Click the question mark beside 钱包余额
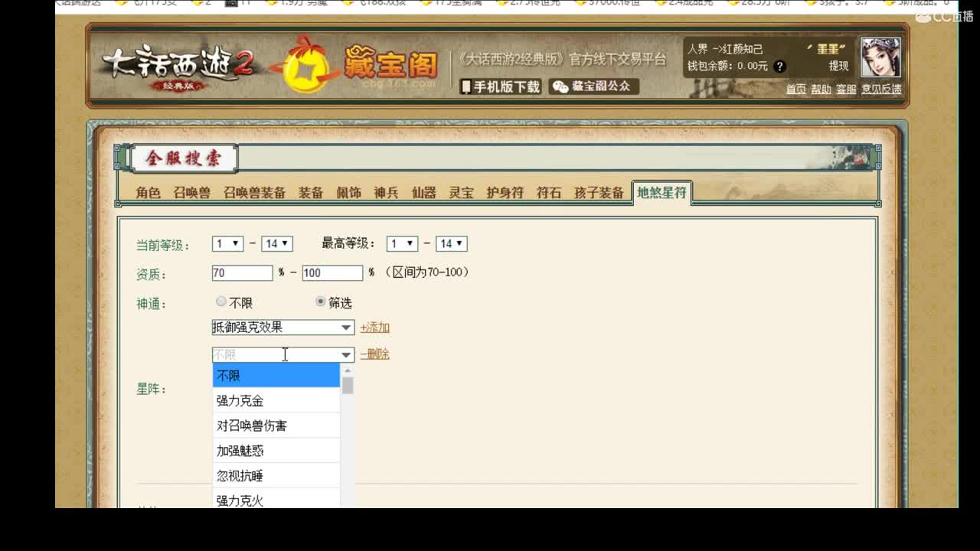980x551 pixels. coord(779,67)
